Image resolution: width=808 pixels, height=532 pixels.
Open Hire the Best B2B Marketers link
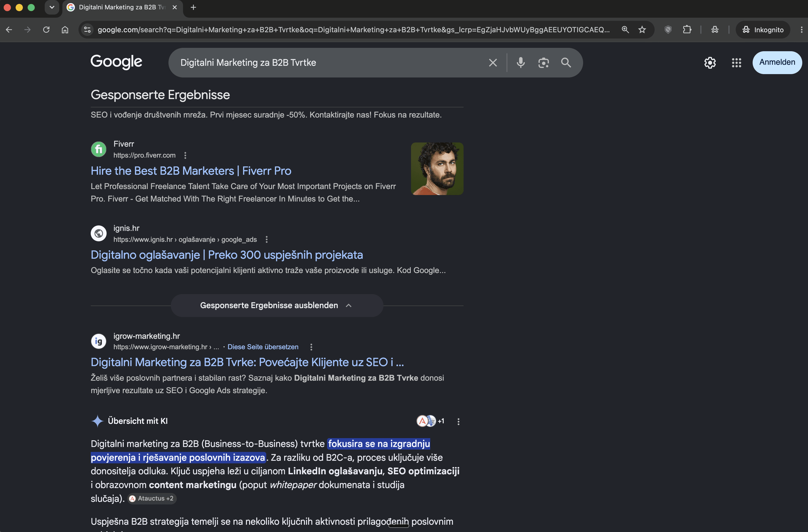[x=191, y=171]
